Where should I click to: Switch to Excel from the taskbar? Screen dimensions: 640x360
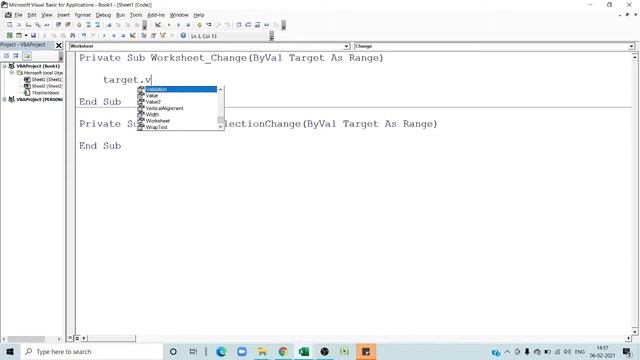304,351
